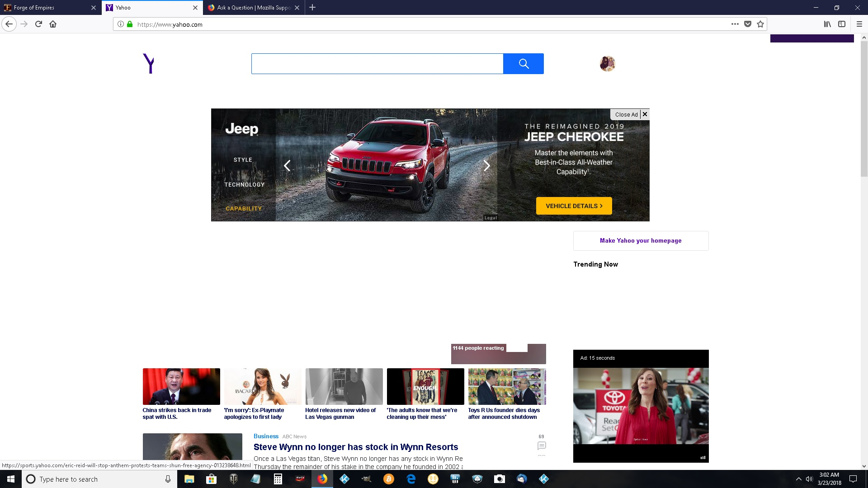Open China strikes back in trade story thumbnail
The height and width of the screenshot is (488, 868).
pos(181,386)
